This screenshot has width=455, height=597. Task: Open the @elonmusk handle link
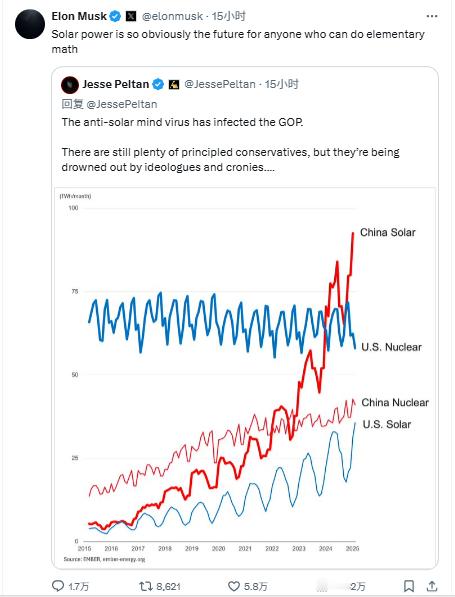point(172,16)
